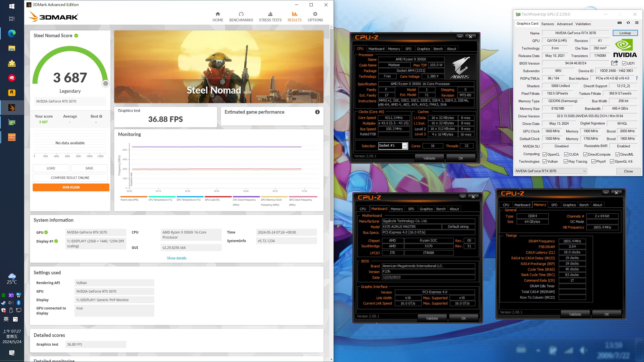Open the volume tray icon
Viewport: 644px width, 362px height.
coord(11,303)
